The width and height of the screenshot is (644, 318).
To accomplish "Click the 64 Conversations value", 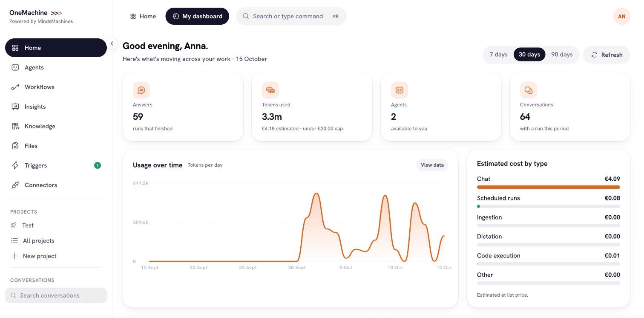I will (525, 116).
